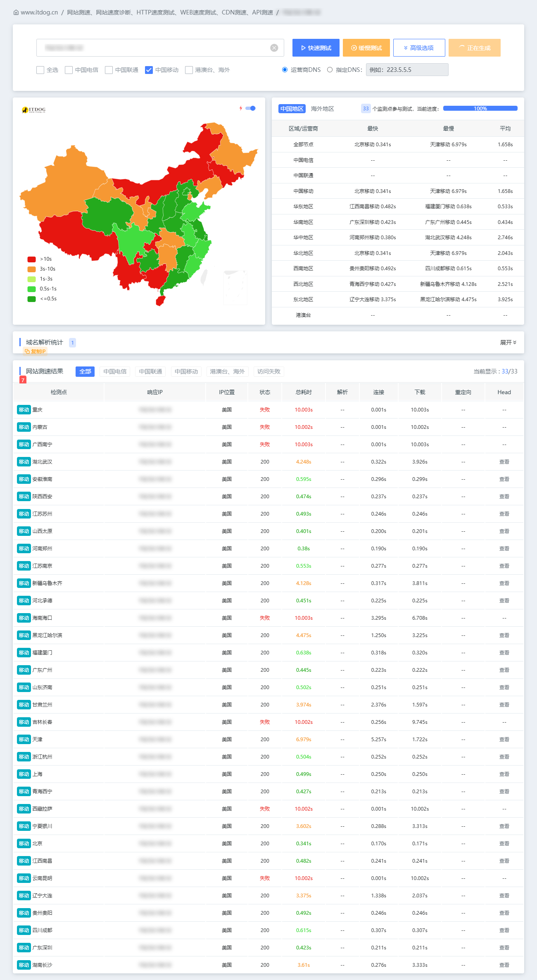The height and width of the screenshot is (980, 537).
Task: Open the 高级选项 advanced options dropdown
Action: pyautogui.click(x=419, y=48)
